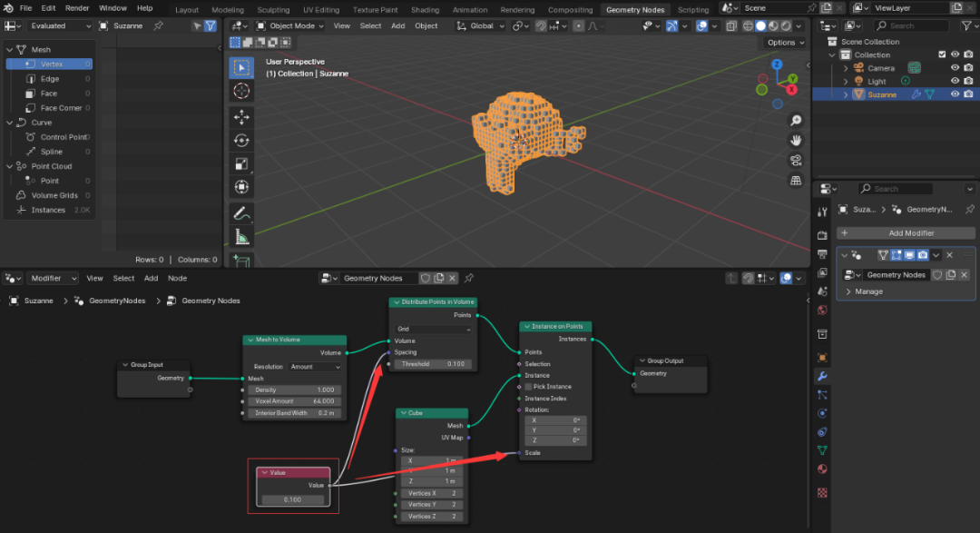
Task: Open the Object Data mesh properties tab
Action: click(822, 449)
